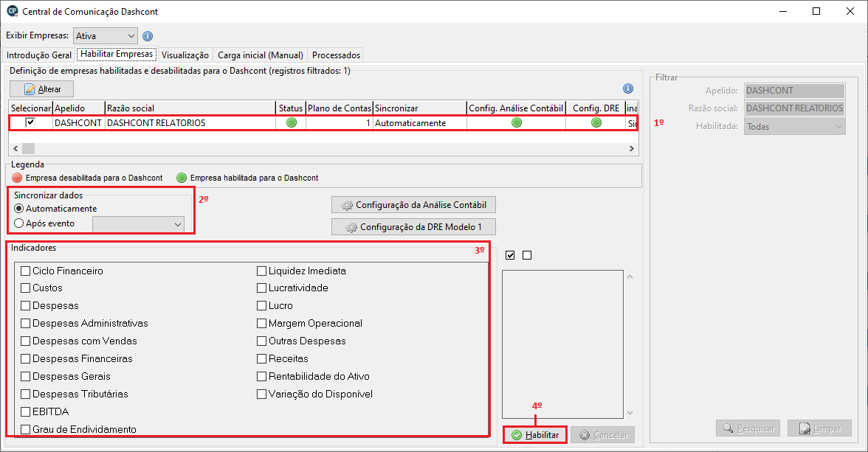The image size is (868, 452).
Task: Click the table's horizontal scrollbar right arrow
Action: coord(632,148)
